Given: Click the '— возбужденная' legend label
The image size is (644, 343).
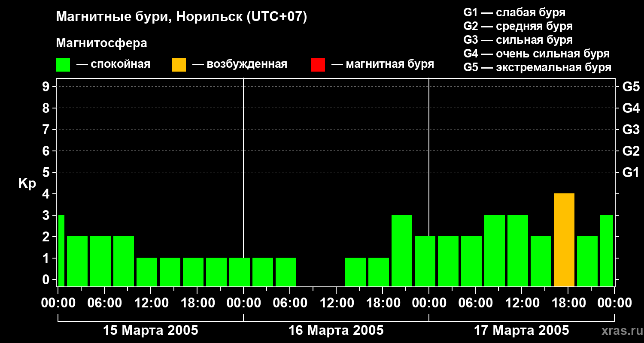Looking at the screenshot, I should pyautogui.click(x=240, y=64).
